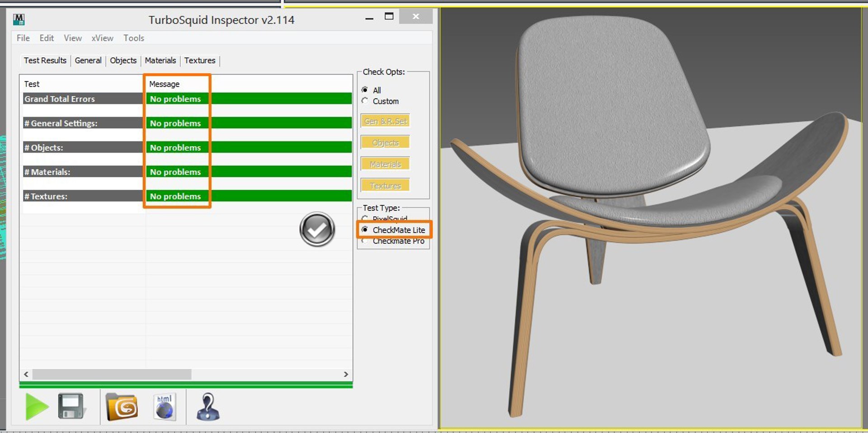Select the # Objects result row
This screenshot has height=433, width=868.
click(187, 147)
